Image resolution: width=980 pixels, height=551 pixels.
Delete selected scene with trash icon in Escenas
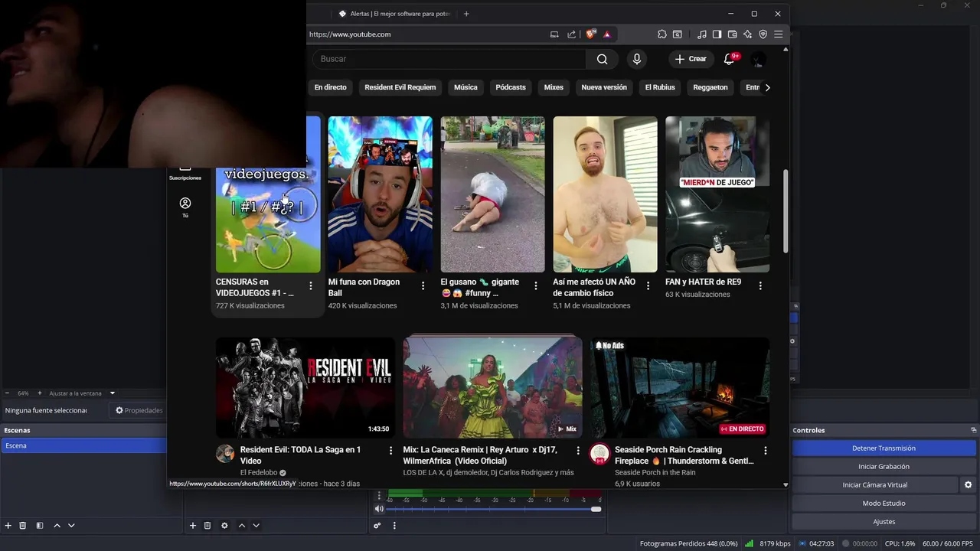(x=23, y=526)
